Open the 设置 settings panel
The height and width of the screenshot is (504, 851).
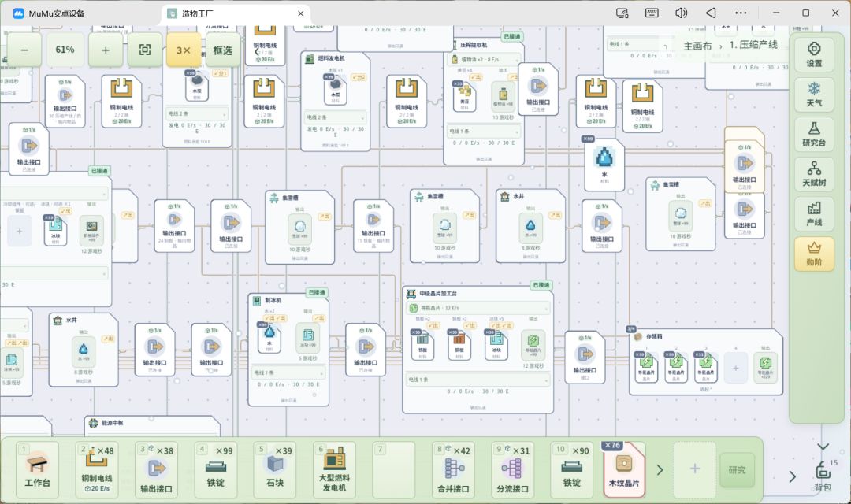point(813,54)
